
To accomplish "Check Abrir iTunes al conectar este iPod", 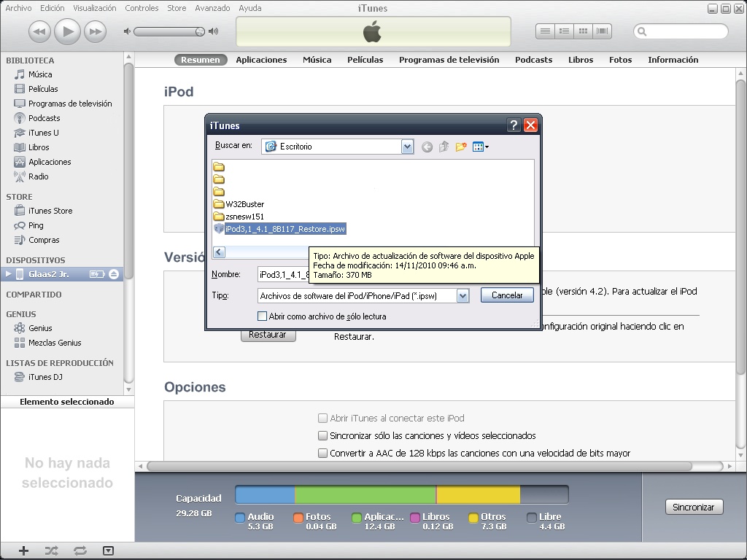I will tap(322, 418).
